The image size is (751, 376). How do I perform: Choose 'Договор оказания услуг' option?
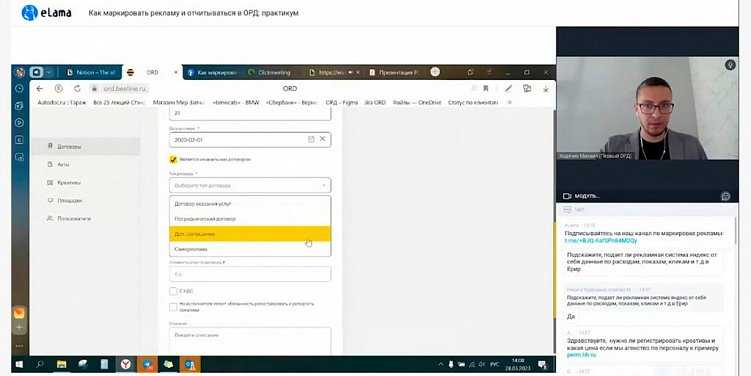pos(250,204)
